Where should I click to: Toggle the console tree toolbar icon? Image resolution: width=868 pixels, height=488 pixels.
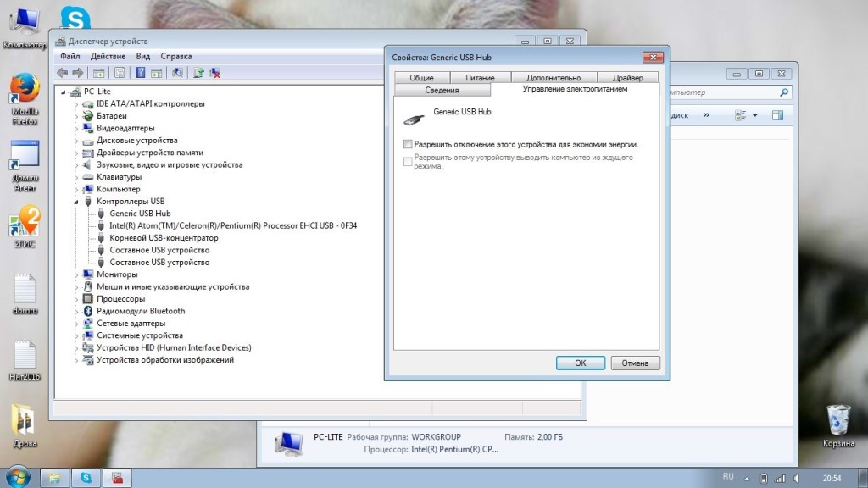(99, 73)
